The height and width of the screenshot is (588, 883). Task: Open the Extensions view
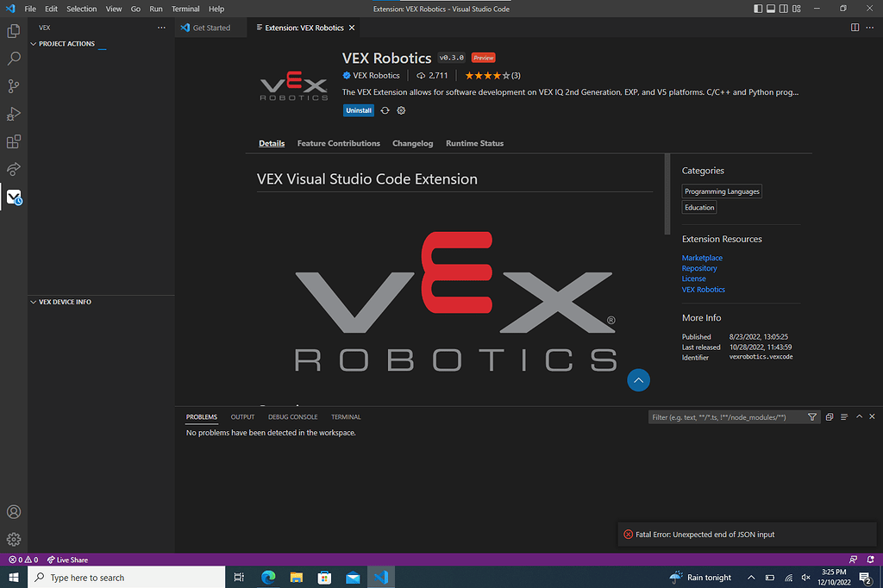coord(13,141)
